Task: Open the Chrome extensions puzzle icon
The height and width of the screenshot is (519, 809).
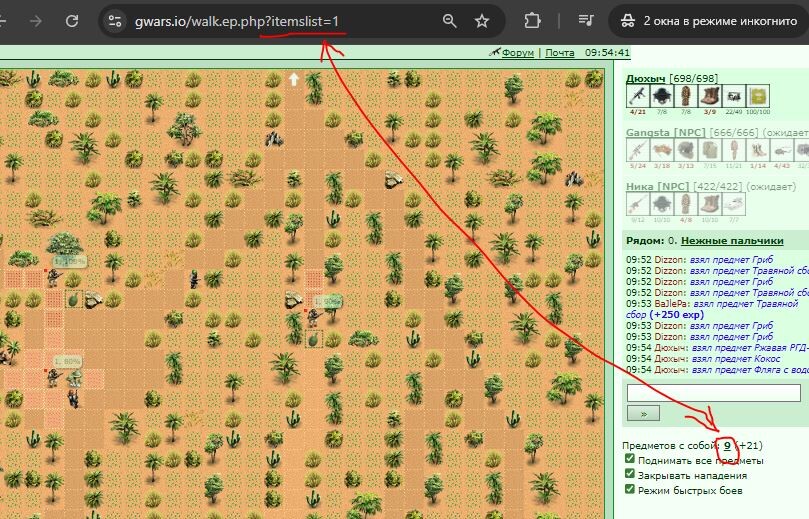Action: tap(532, 21)
